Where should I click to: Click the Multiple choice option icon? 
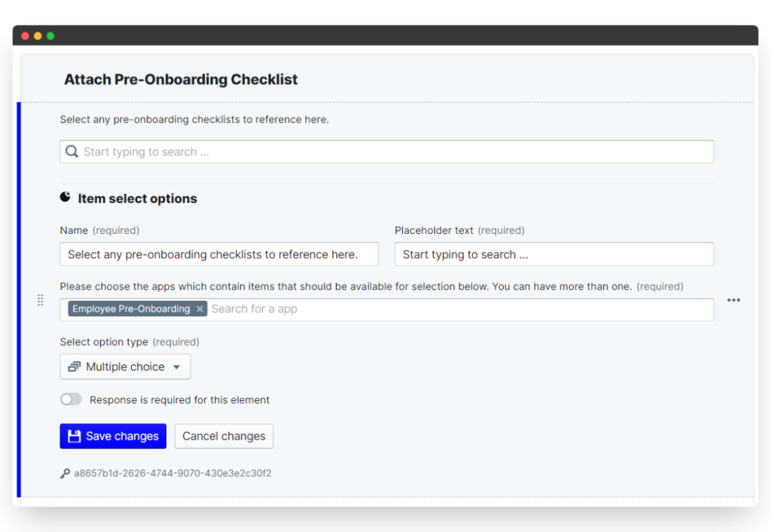click(x=75, y=367)
